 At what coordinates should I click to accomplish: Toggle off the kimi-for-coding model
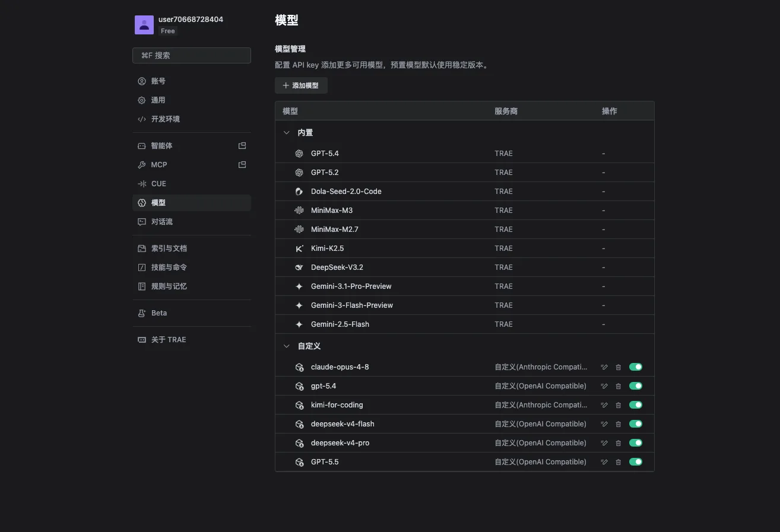point(636,405)
